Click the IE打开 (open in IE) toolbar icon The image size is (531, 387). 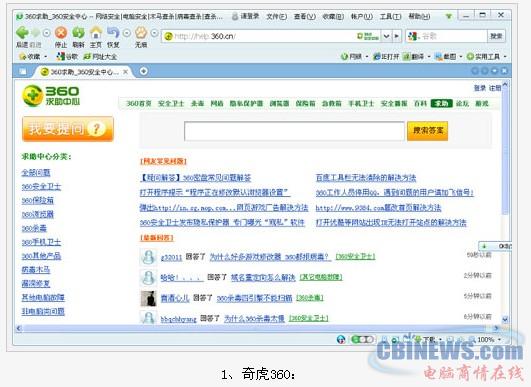point(386,57)
